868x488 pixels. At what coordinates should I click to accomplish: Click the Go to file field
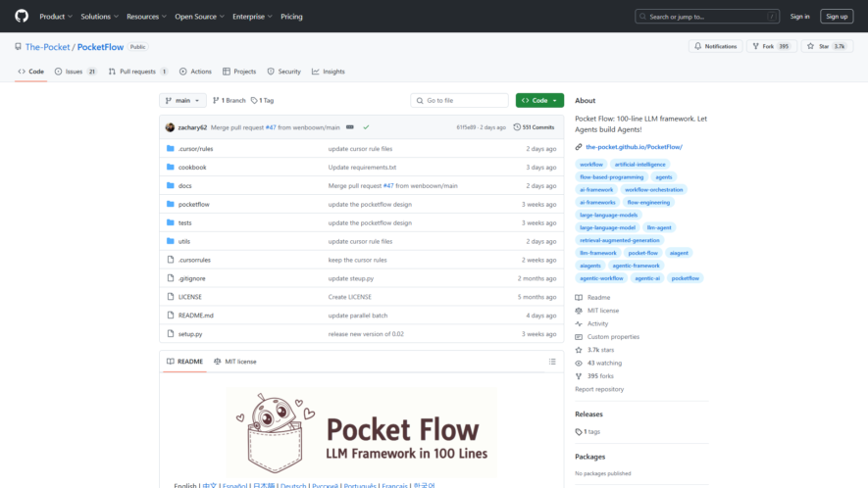click(459, 100)
